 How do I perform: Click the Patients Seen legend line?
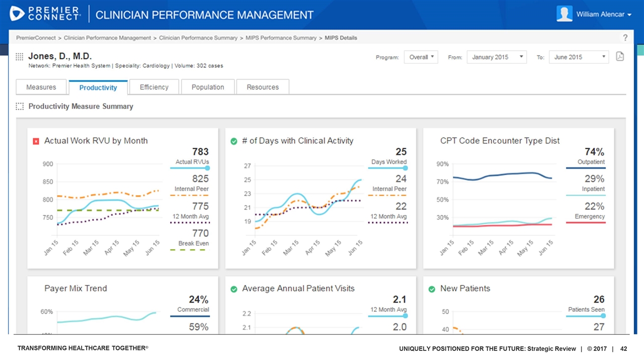coord(586,316)
